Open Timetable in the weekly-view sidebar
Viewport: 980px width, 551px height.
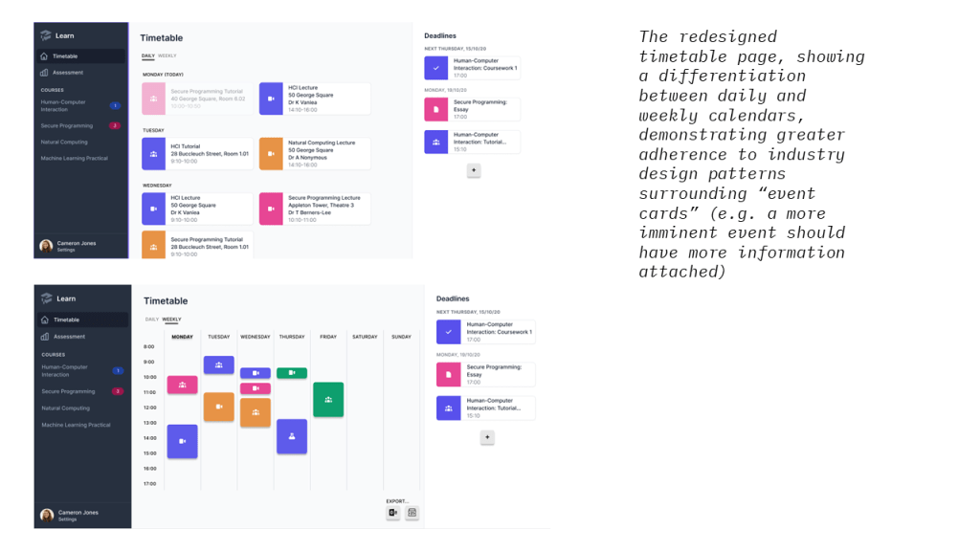point(66,320)
